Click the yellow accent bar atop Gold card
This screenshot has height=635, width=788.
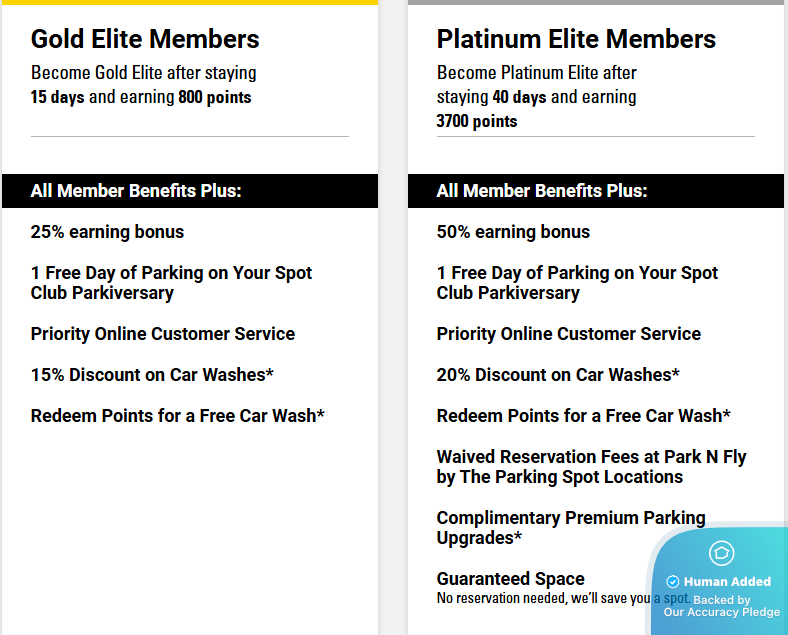tap(190, 2)
